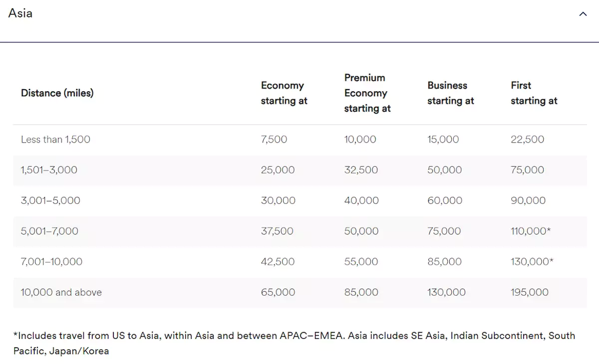Viewport: 599px width, 364px height.
Task: Click the 130,000* First class value
Action: click(x=532, y=262)
